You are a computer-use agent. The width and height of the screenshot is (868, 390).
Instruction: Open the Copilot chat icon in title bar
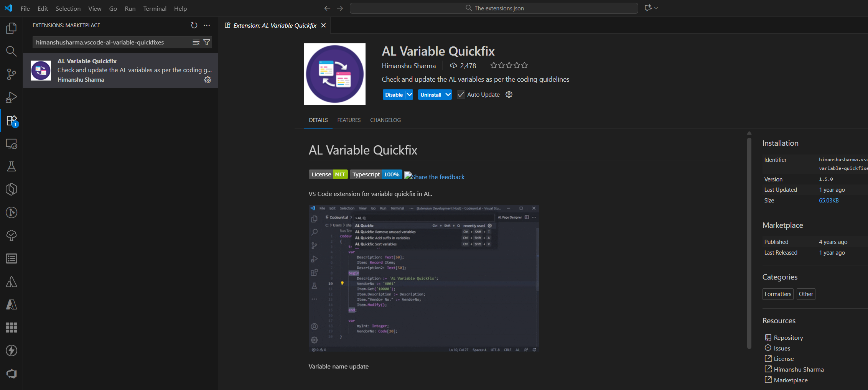pos(648,8)
